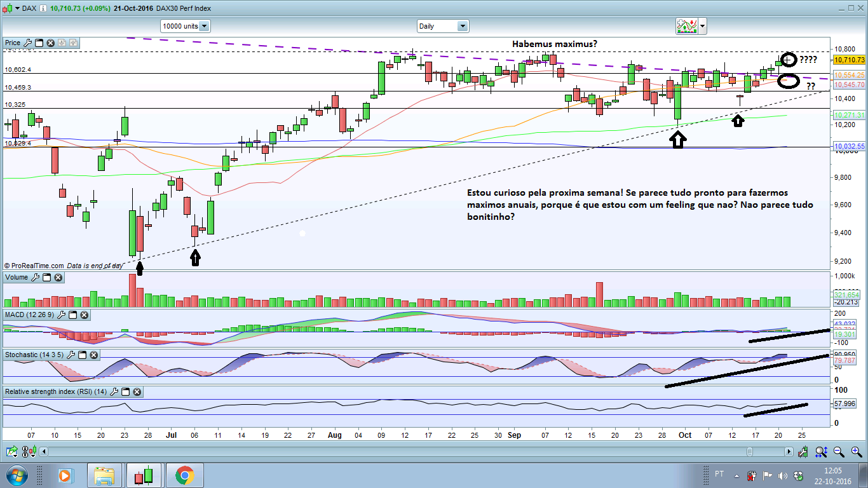Click the current price tag 10,710.73 on axis
Image resolution: width=868 pixels, height=488 pixels.
coord(849,60)
